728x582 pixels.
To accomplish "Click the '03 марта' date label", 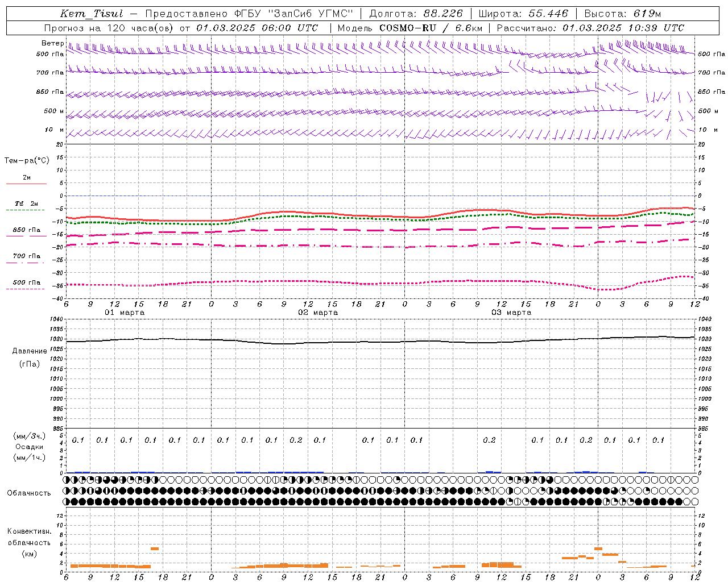I will tap(511, 312).
